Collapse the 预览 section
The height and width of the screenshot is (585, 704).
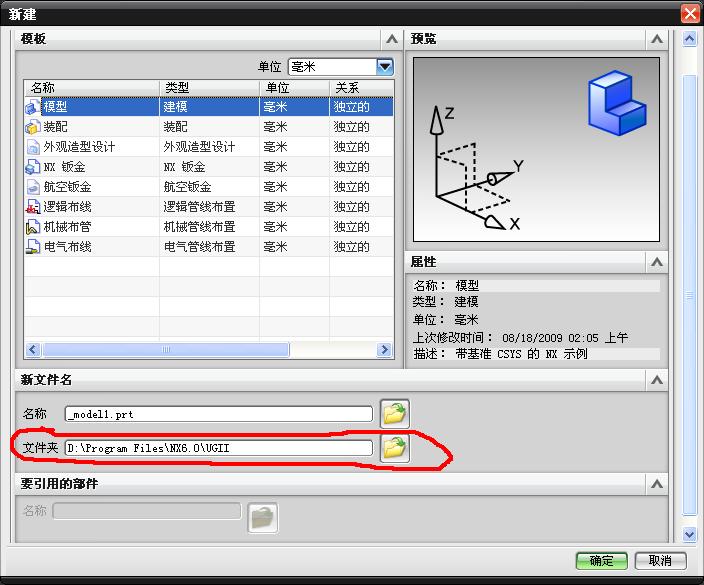[x=656, y=39]
